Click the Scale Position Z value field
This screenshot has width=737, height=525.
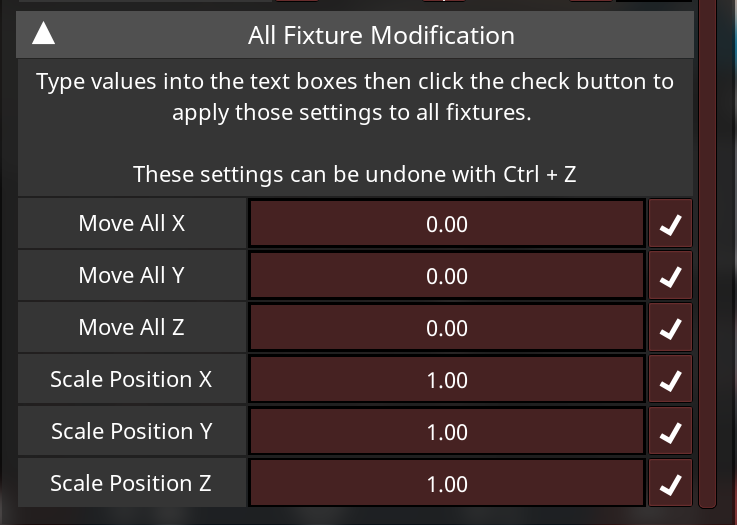point(446,484)
